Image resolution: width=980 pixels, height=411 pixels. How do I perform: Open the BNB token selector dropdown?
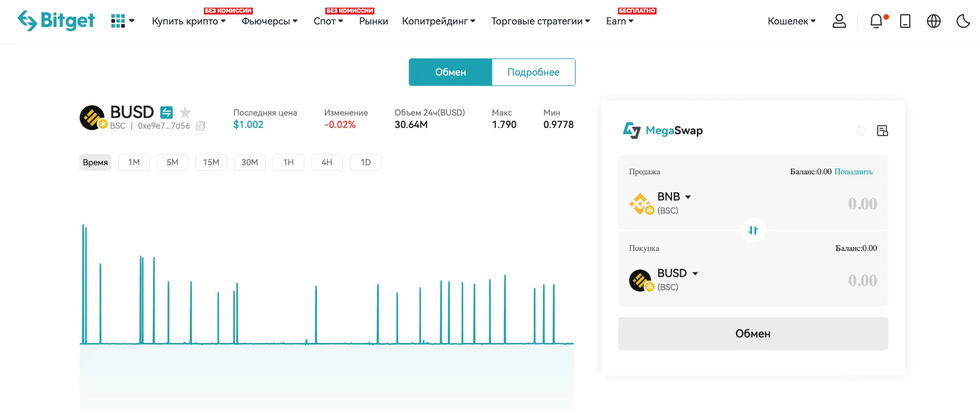(x=674, y=197)
